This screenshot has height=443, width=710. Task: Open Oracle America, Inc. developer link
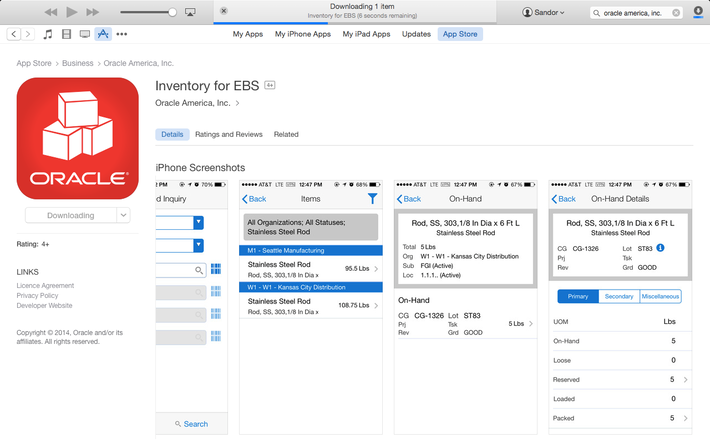[193, 103]
